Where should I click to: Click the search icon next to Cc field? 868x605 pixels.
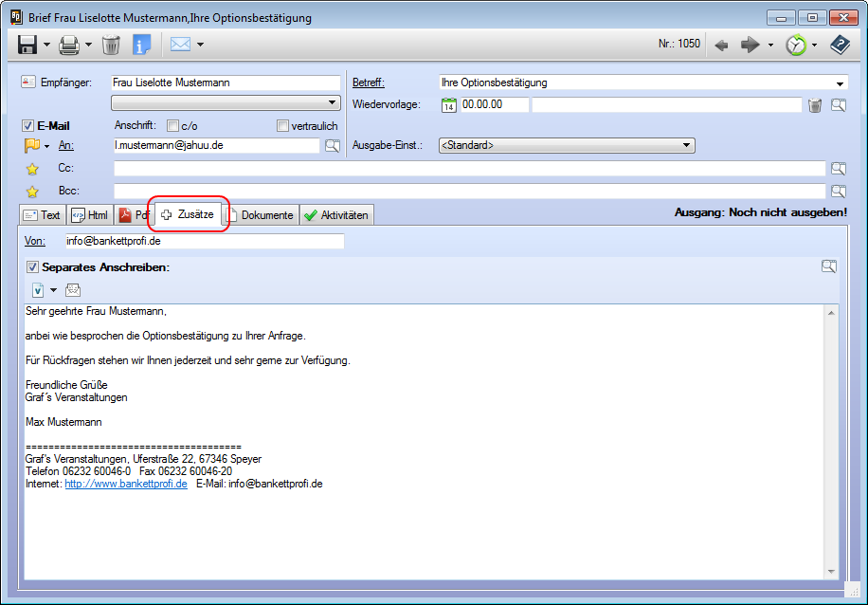[x=839, y=169]
